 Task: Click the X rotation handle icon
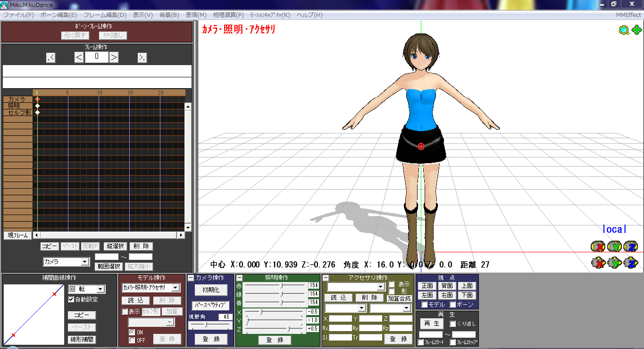coord(598,247)
